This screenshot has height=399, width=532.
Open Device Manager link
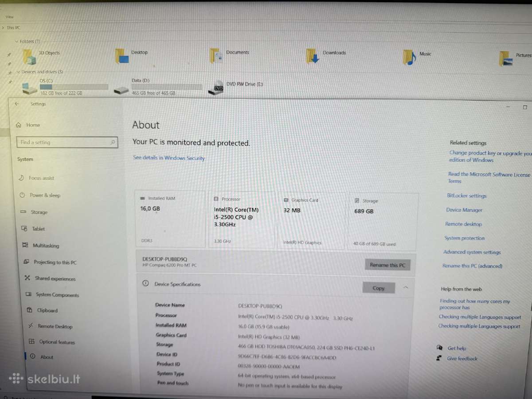tap(464, 210)
